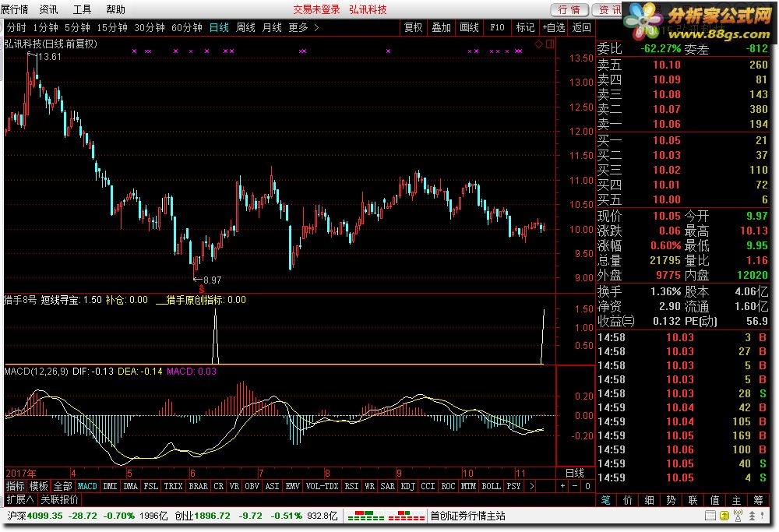The image size is (779, 532).
Task: Click the exclamation mark status bar icon
Action: (762, 516)
